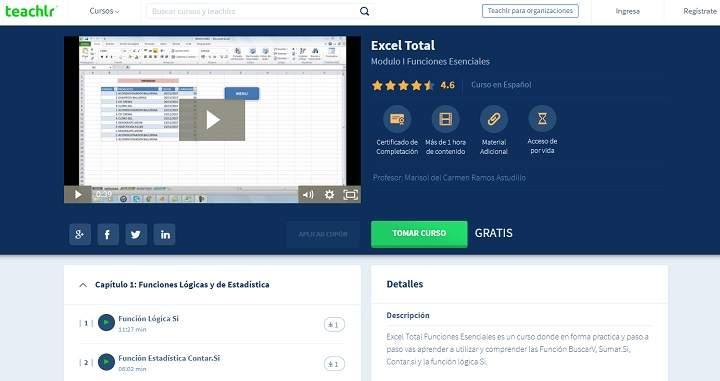Click the Regístrate link

(x=700, y=11)
